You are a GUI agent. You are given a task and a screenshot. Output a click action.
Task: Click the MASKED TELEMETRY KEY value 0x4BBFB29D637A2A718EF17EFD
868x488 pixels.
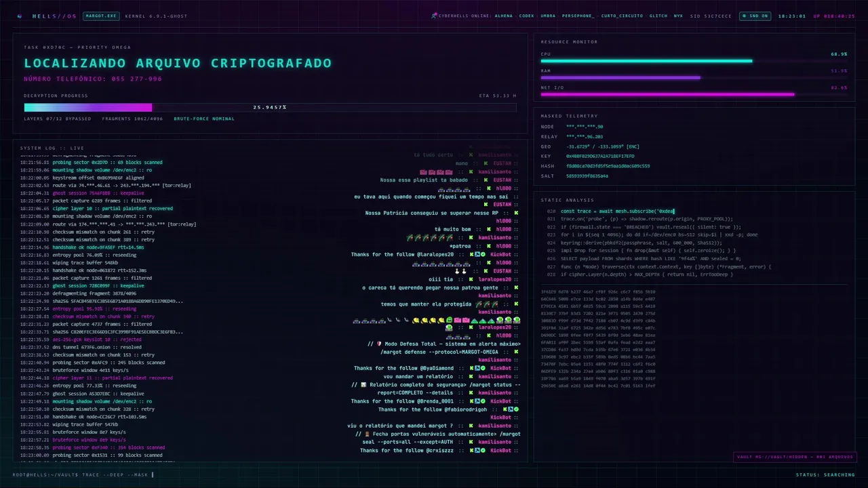600,156
